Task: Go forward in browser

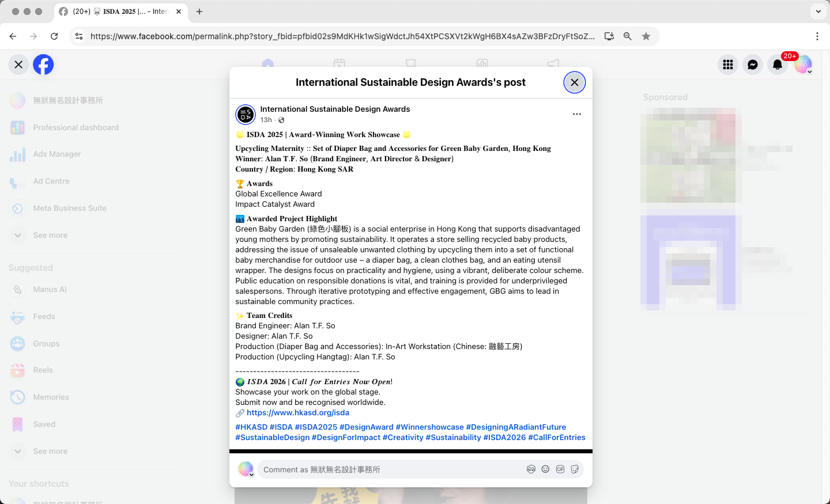Action: pyautogui.click(x=33, y=36)
